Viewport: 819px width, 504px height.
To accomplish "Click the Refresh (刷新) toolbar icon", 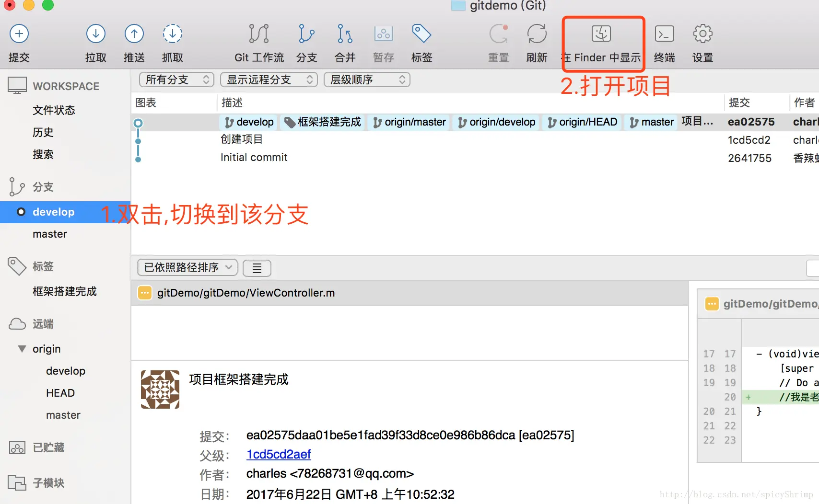I will pos(537,34).
